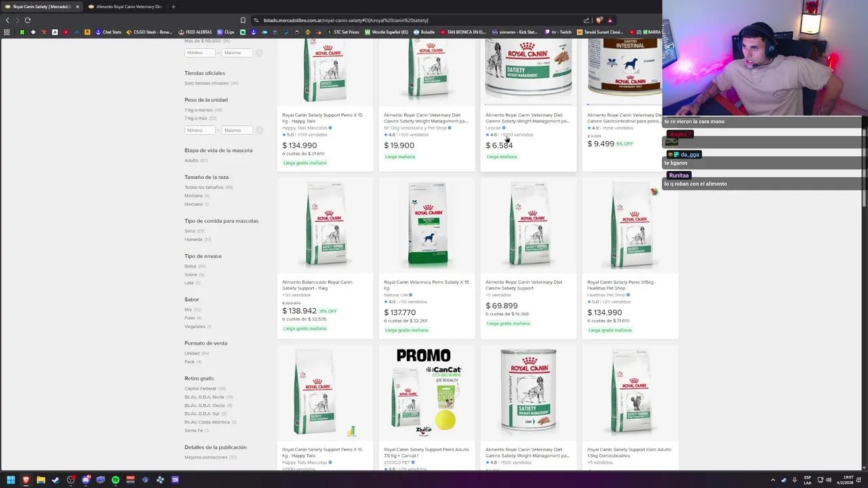Open the PROMO CanCat product image
Screen dimensions: 868x488
[427, 393]
